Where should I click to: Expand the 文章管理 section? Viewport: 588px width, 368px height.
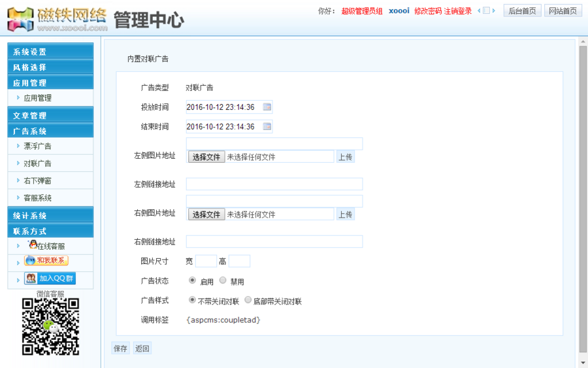pyautogui.click(x=50, y=115)
